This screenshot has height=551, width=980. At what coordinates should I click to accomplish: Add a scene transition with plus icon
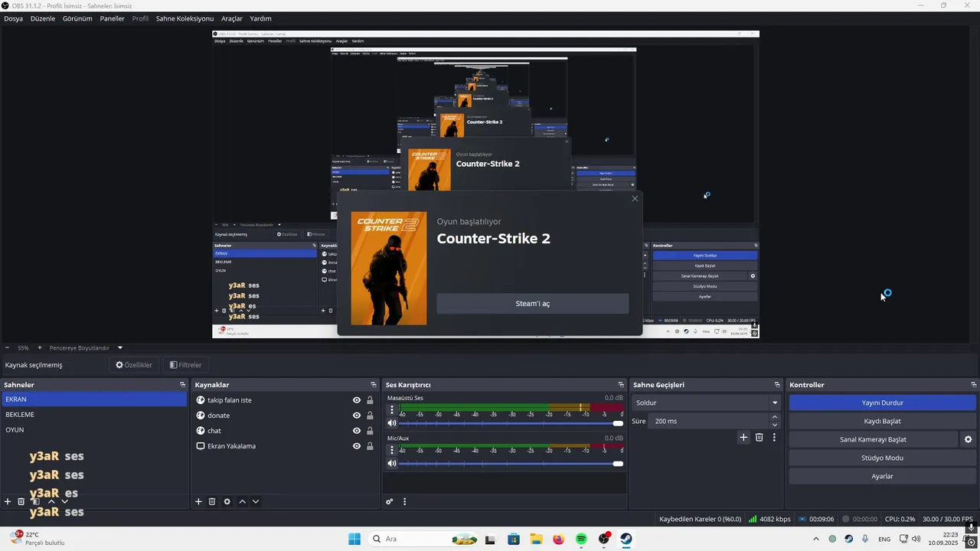743,437
